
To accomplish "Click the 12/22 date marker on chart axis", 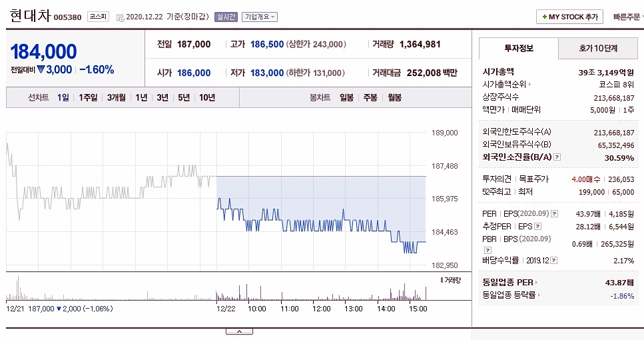I will [226, 309].
